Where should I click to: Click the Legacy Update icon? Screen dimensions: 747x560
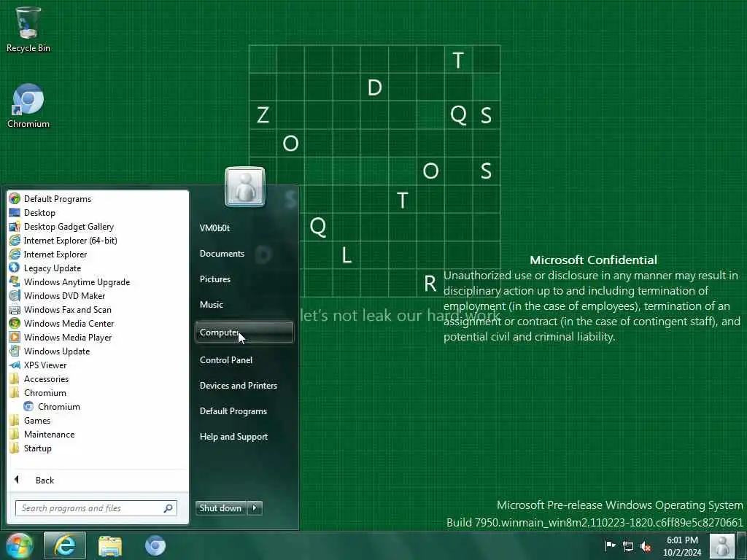(x=15, y=268)
